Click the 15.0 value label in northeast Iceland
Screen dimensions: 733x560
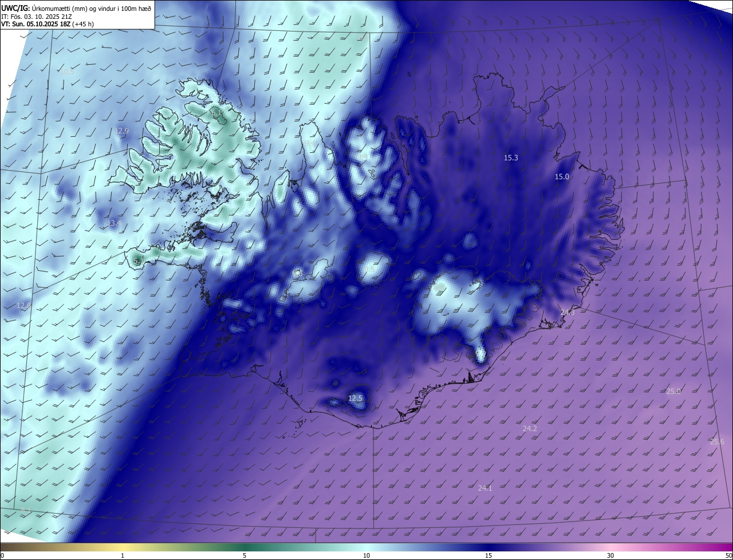click(562, 176)
